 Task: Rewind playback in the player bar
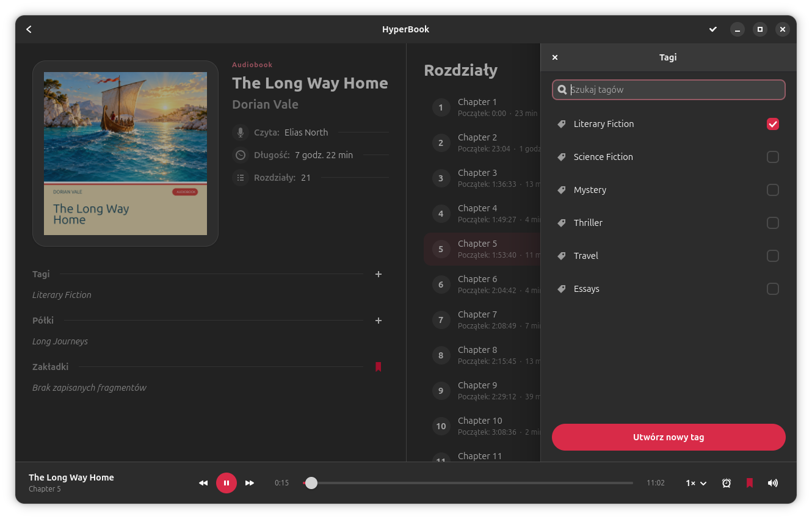pos(203,483)
